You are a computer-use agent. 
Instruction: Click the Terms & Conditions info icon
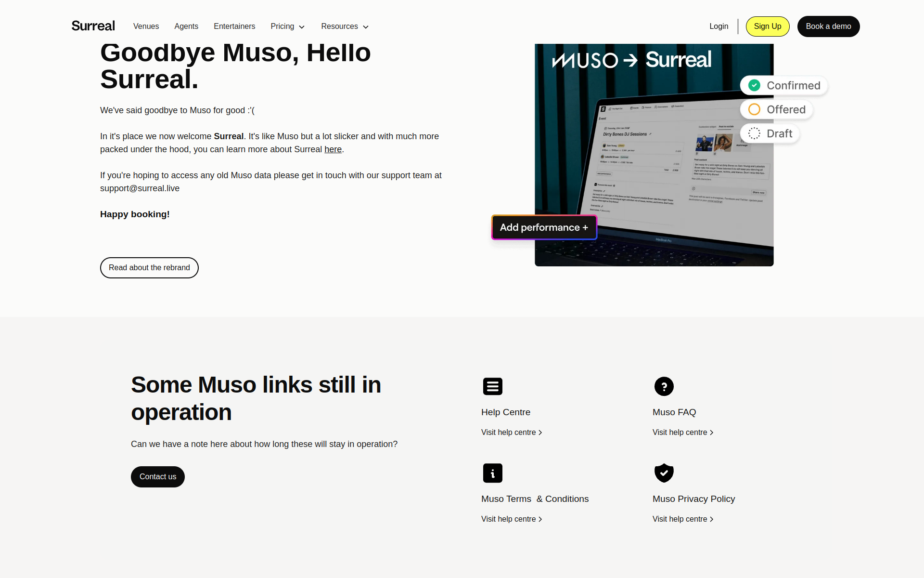click(493, 473)
